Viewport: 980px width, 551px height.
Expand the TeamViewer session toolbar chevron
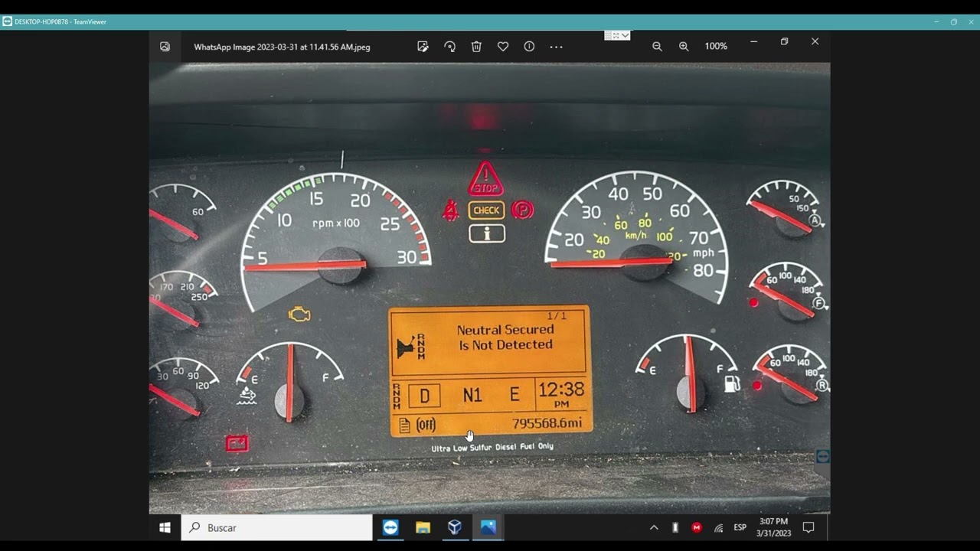(x=626, y=35)
